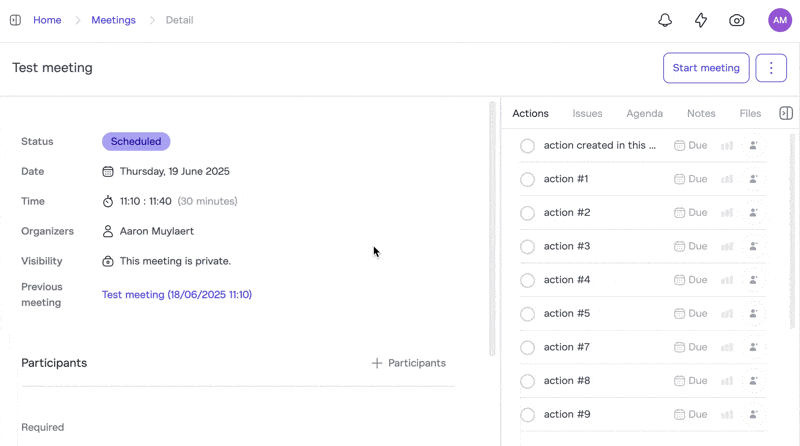The image size is (800, 446).
Task: Set due date for action #3
Action: pos(691,246)
